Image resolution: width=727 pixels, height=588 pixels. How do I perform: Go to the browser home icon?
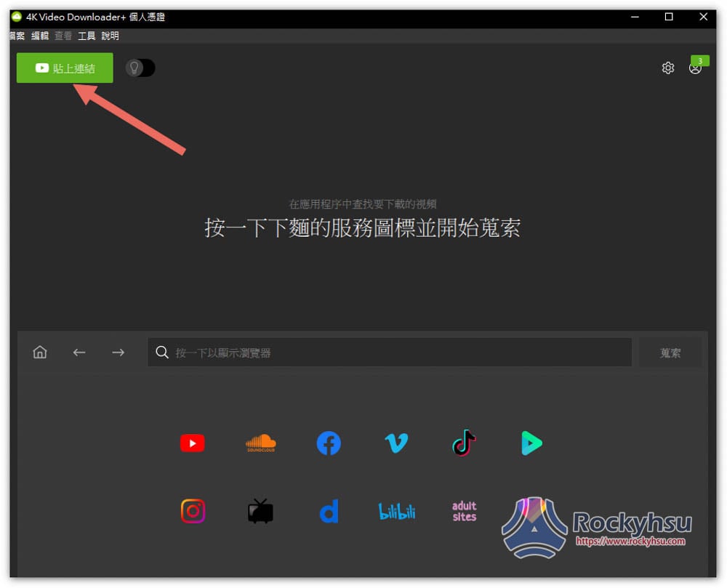[x=40, y=353]
